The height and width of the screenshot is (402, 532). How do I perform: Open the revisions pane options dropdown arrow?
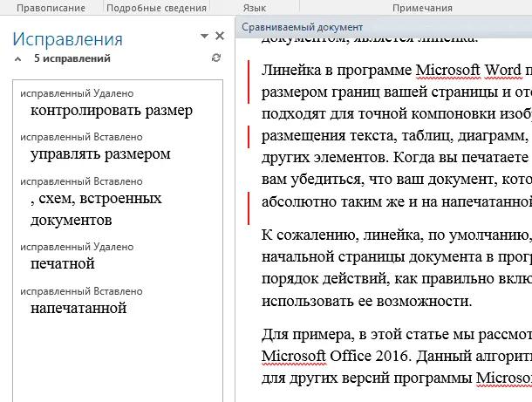204,37
